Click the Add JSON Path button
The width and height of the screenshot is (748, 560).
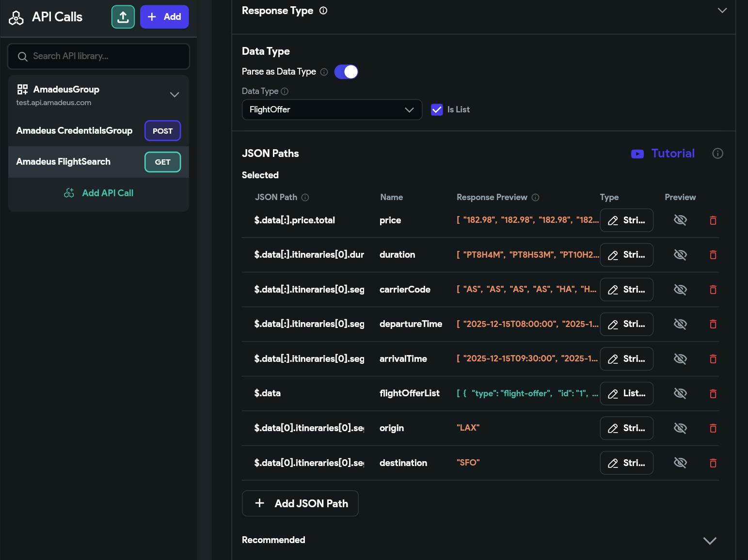[300, 503]
